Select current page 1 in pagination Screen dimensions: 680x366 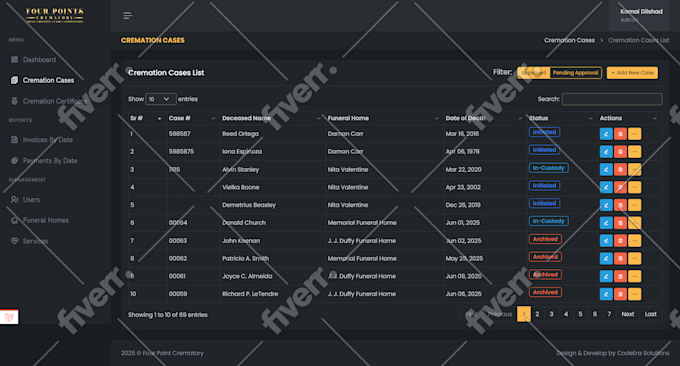tap(523, 314)
